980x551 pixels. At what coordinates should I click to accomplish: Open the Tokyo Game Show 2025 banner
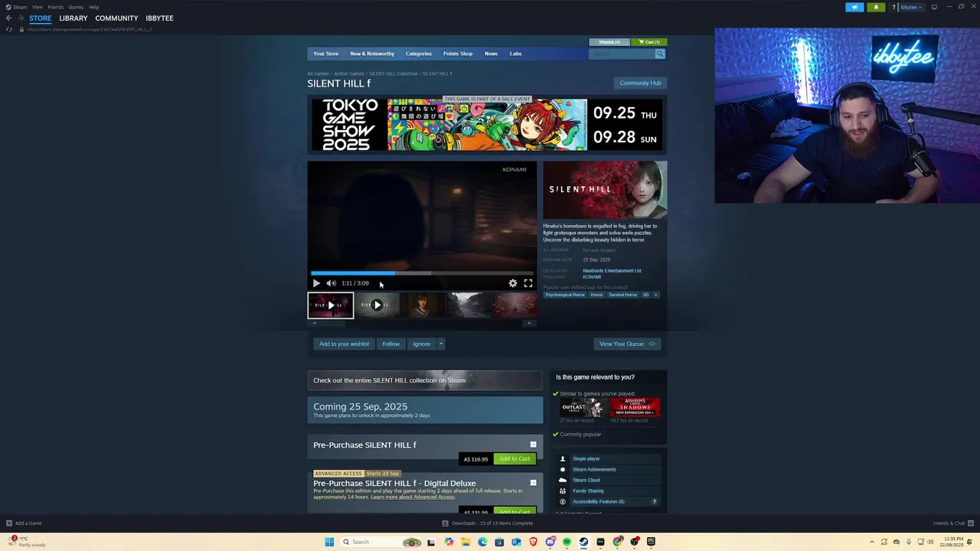click(487, 125)
